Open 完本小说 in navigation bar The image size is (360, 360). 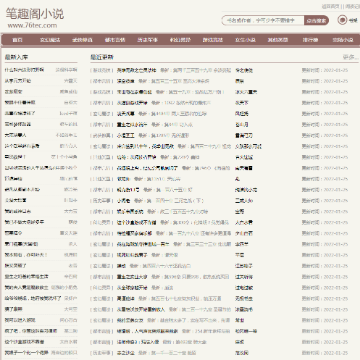coord(343,40)
